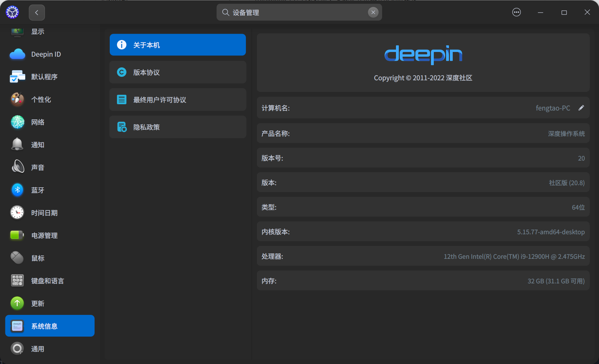The width and height of the screenshot is (599, 364).
Task: Click the deepin logo
Action: point(423,55)
